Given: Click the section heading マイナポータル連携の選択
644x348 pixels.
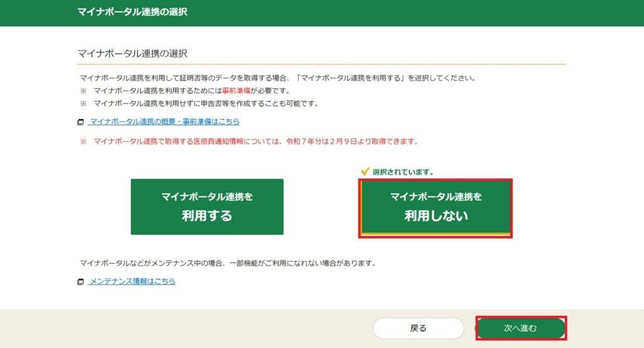Looking at the screenshot, I should click(x=132, y=53).
